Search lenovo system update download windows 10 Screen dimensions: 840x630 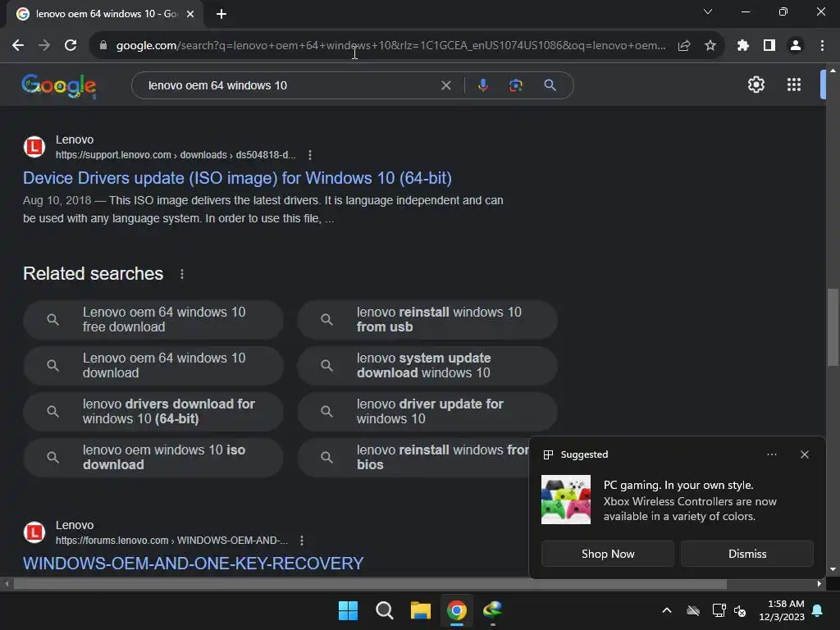point(427,365)
